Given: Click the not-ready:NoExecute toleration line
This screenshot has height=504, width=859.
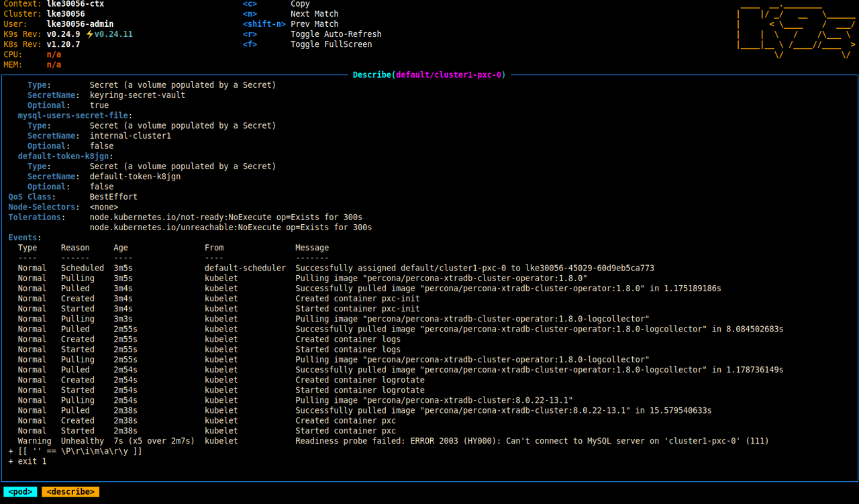Looking at the screenshot, I should click(226, 217).
